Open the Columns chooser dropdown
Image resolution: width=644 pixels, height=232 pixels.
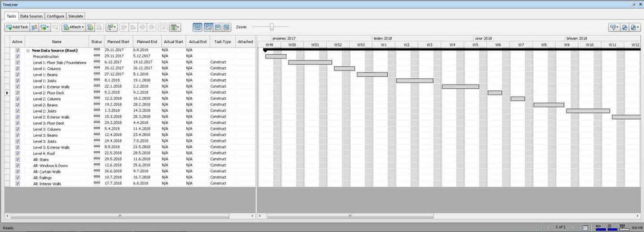coord(175,27)
